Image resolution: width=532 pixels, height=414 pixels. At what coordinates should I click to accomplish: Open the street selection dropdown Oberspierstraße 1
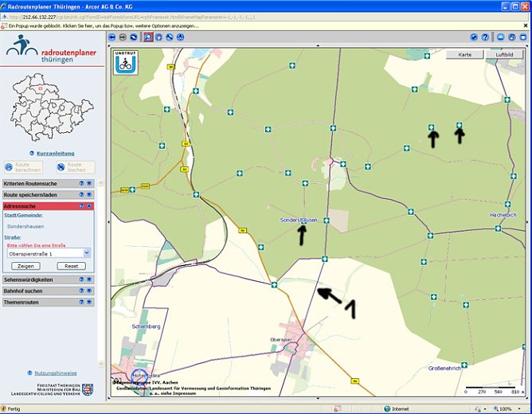pos(86,253)
